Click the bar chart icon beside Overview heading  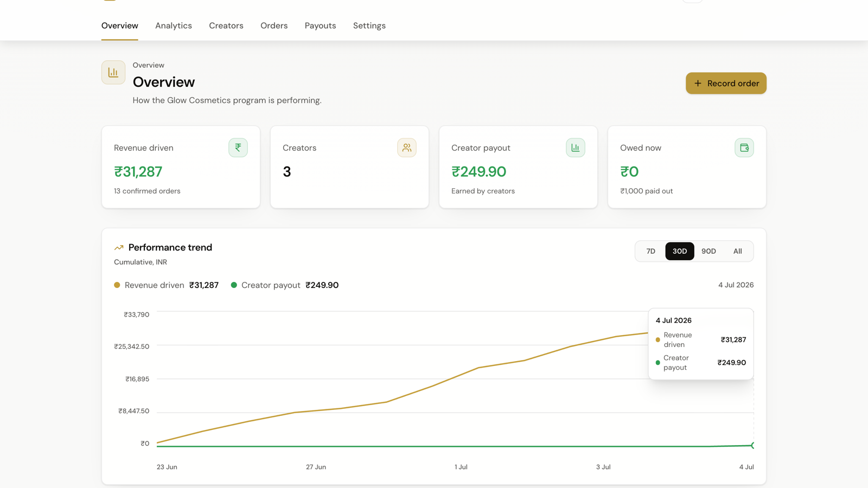coord(113,72)
